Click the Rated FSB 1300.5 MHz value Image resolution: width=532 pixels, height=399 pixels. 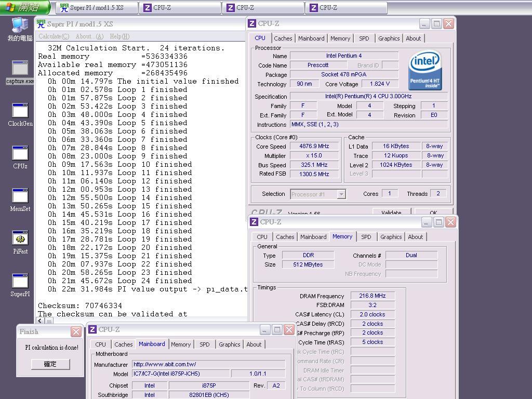click(314, 174)
